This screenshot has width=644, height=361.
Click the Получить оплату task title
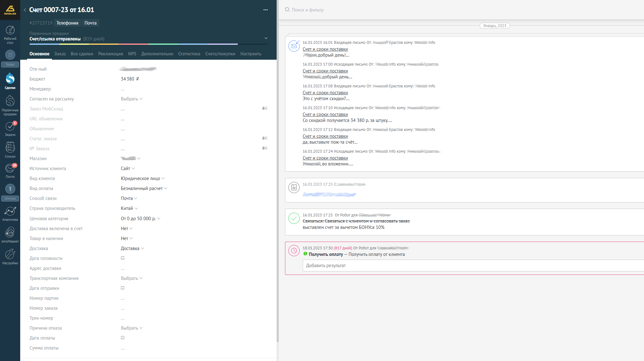(x=326, y=254)
